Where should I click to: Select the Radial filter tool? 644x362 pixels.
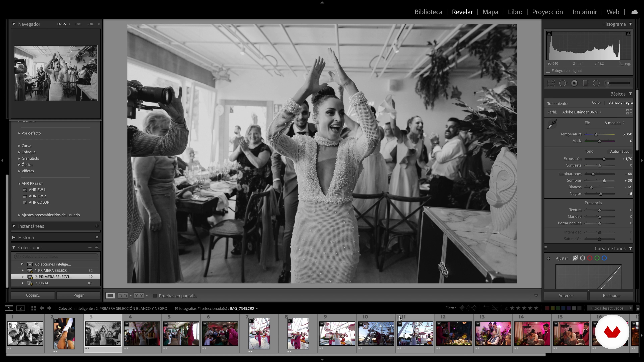pyautogui.click(x=596, y=83)
